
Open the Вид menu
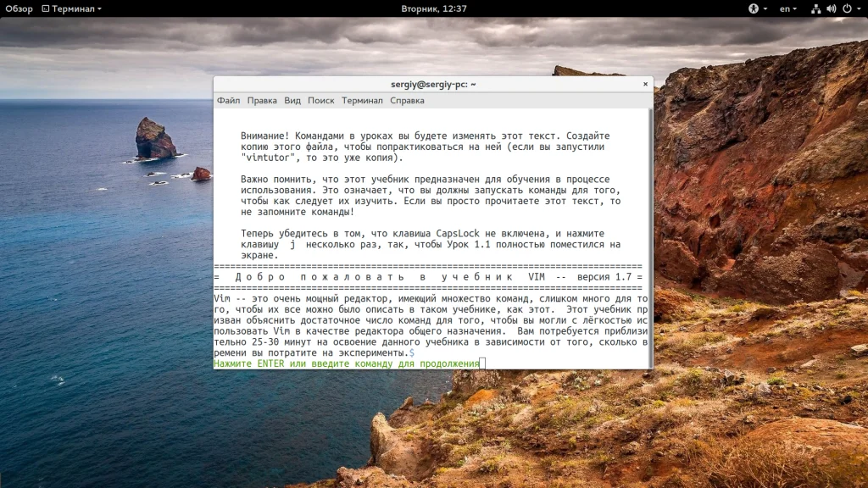click(292, 100)
